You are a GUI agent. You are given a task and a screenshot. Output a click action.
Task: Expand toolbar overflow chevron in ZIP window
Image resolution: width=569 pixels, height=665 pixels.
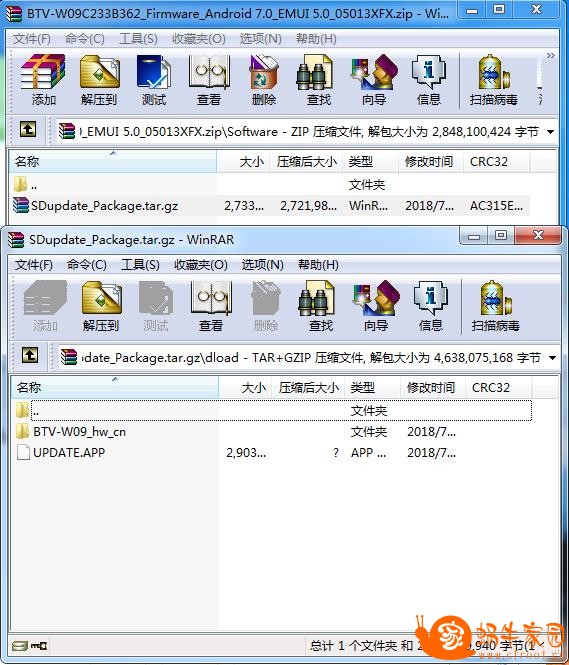550,56
